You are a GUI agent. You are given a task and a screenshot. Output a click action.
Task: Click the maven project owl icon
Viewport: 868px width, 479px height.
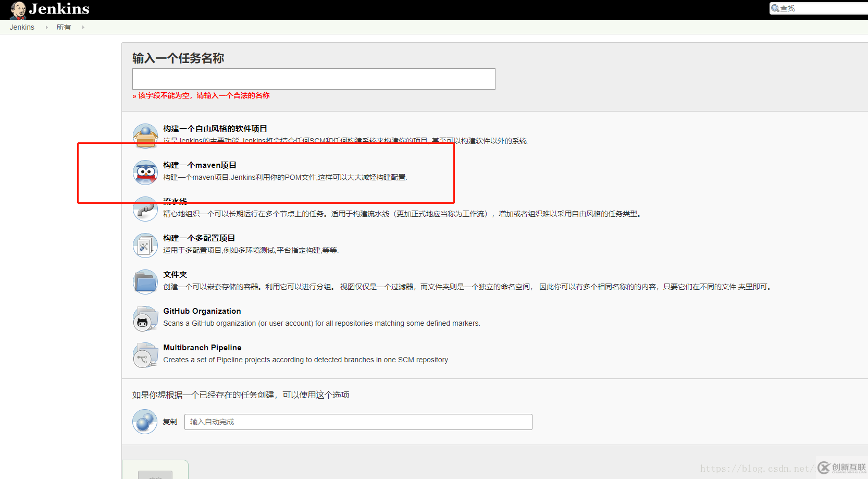click(145, 172)
